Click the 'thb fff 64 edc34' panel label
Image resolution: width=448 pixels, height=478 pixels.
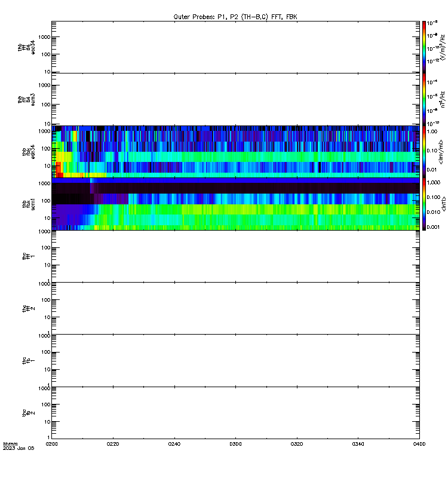pos(26,47)
